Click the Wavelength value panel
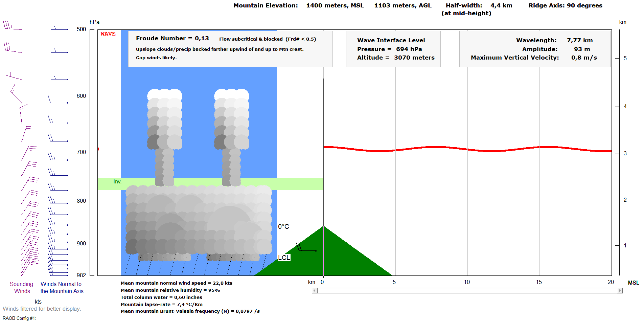644x332 pixels. 534,49
